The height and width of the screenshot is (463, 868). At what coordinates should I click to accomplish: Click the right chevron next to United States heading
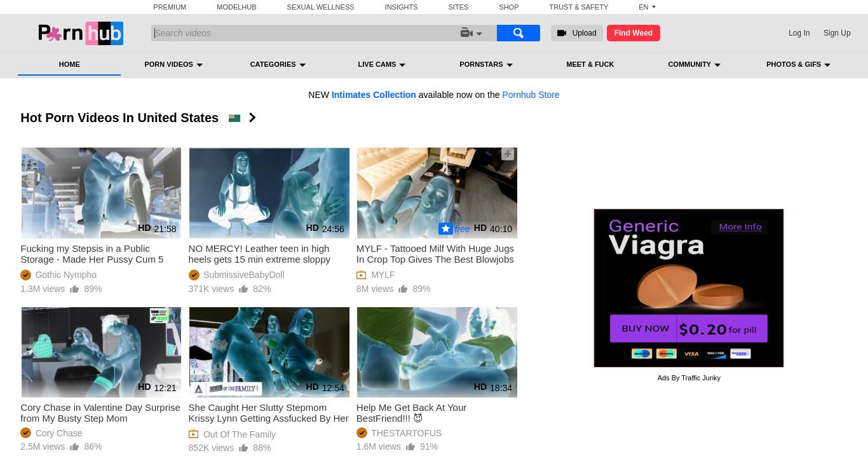[252, 118]
